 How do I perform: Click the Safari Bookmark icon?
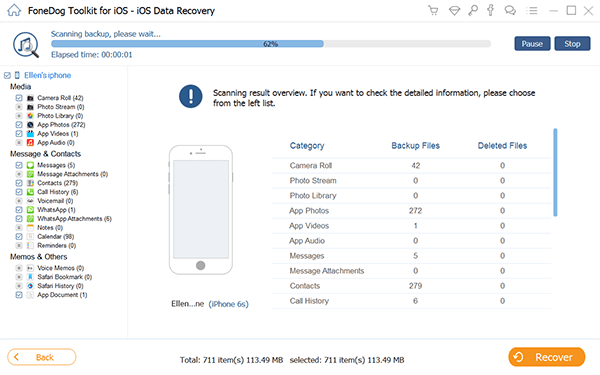(x=30, y=277)
